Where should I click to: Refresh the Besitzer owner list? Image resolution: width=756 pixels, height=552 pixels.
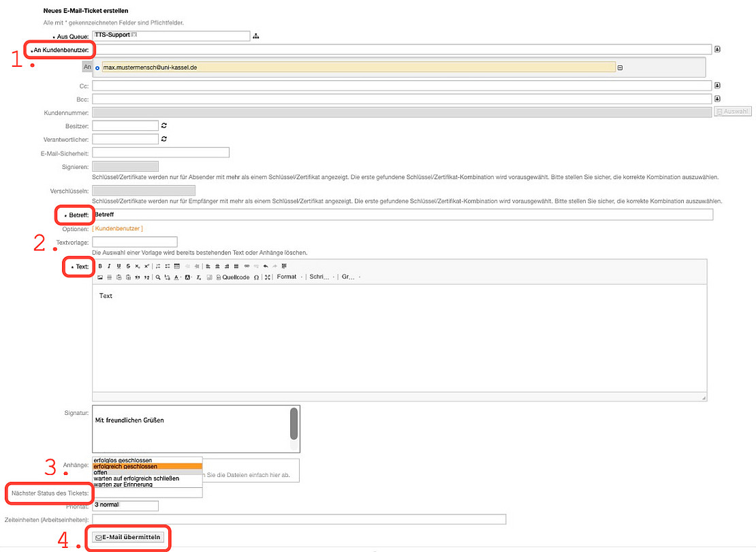click(x=164, y=125)
